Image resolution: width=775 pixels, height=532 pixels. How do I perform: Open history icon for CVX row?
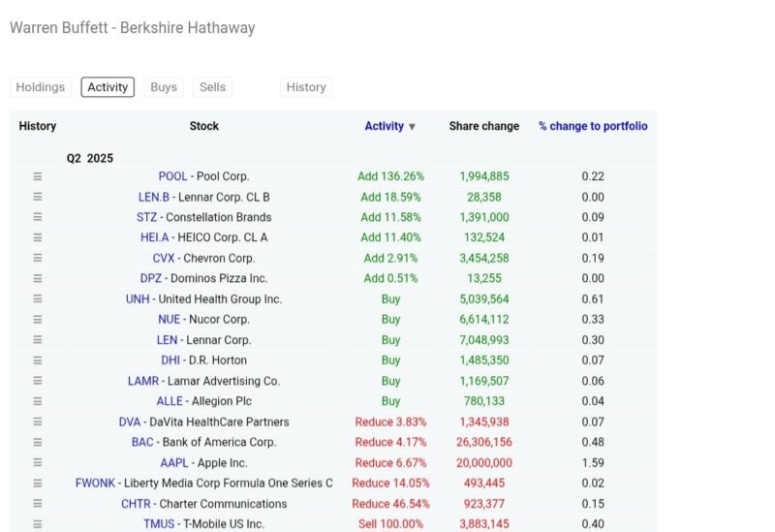(x=38, y=258)
